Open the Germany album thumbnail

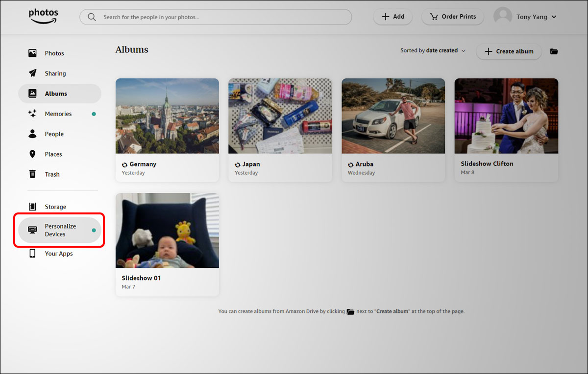point(167,116)
